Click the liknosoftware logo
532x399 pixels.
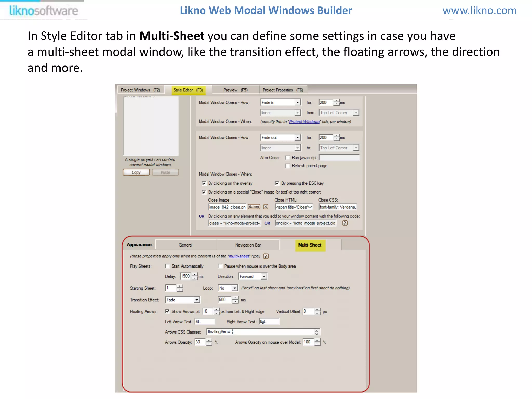pyautogui.click(x=44, y=11)
